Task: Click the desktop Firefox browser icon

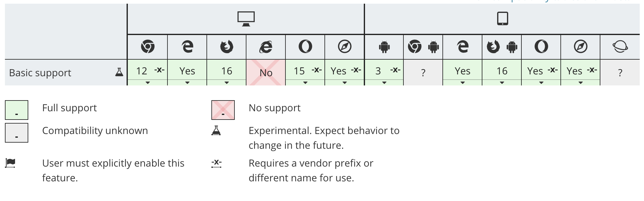Action: click(227, 47)
